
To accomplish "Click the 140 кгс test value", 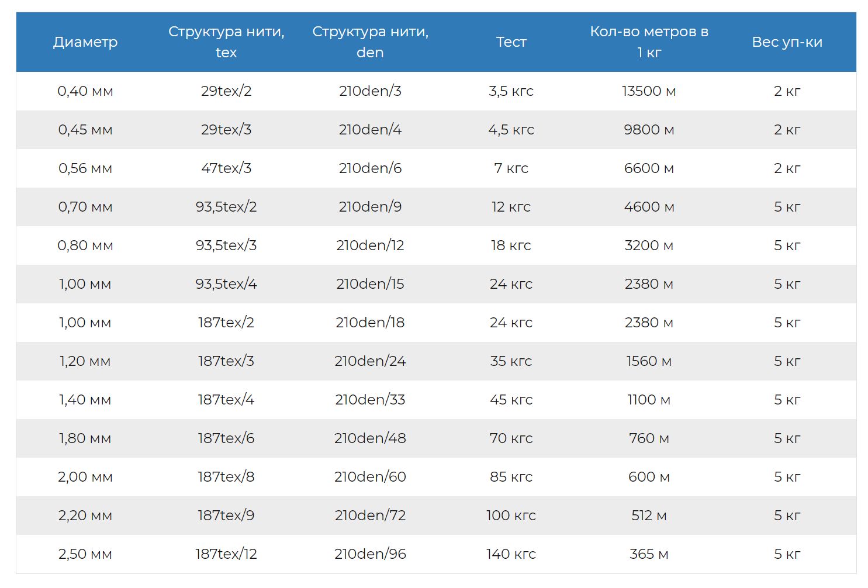I will (x=511, y=554).
